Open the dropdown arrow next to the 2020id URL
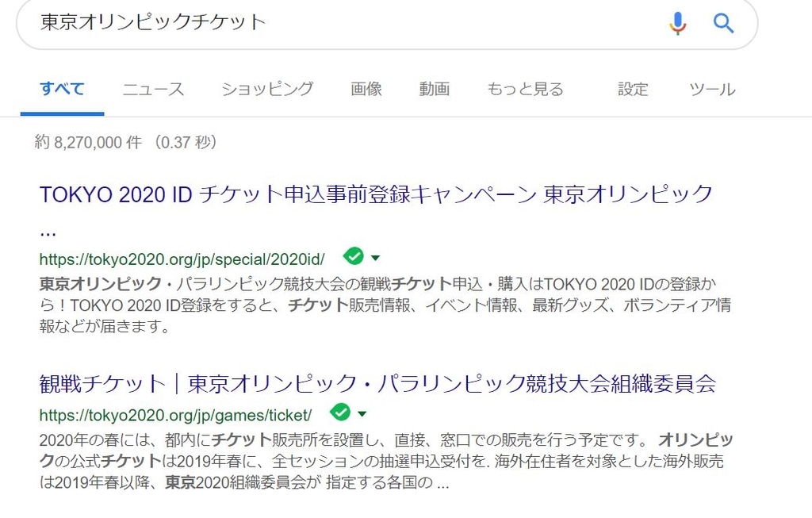The image size is (812, 518). [x=375, y=258]
